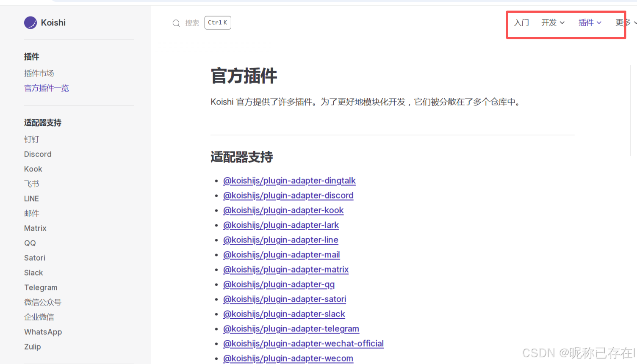The image size is (637, 364).
Task: Navigate to 插件市场 in the sidebar
Action: pos(39,73)
